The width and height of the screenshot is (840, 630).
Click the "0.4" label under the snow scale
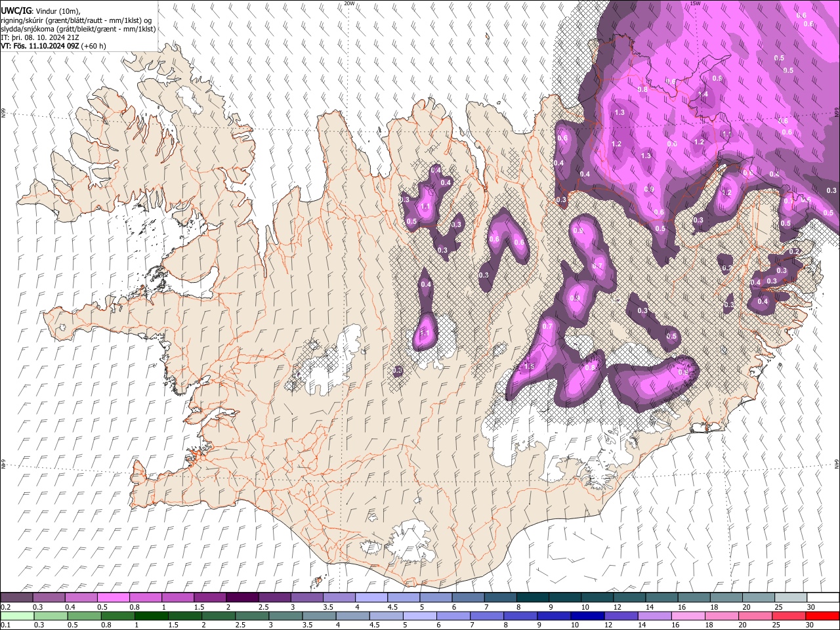tap(70, 607)
